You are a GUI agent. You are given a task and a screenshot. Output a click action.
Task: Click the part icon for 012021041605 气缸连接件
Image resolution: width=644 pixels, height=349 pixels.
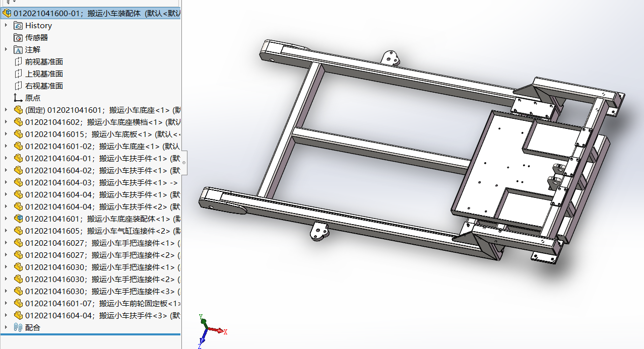point(18,231)
